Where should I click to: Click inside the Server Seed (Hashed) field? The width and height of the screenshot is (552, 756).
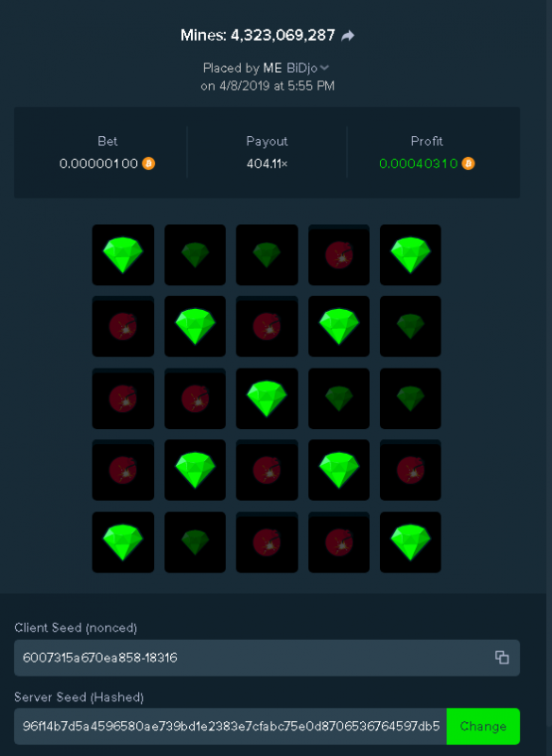[x=231, y=726]
